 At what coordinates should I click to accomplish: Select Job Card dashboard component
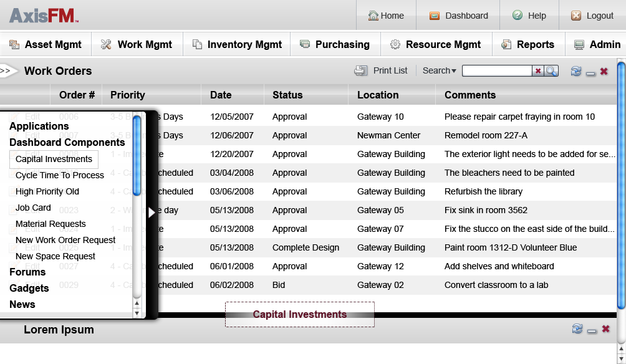(33, 208)
